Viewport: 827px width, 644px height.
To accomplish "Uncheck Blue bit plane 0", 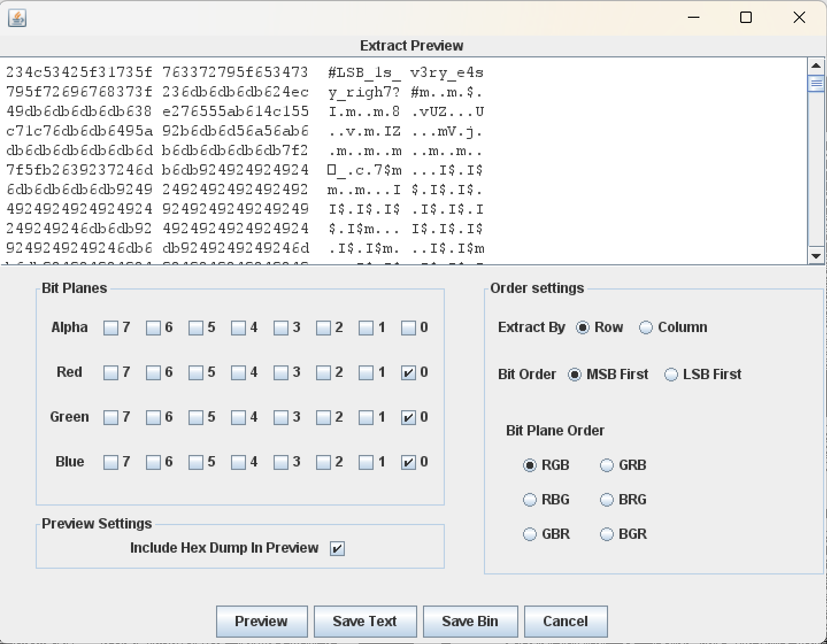I will tap(409, 462).
